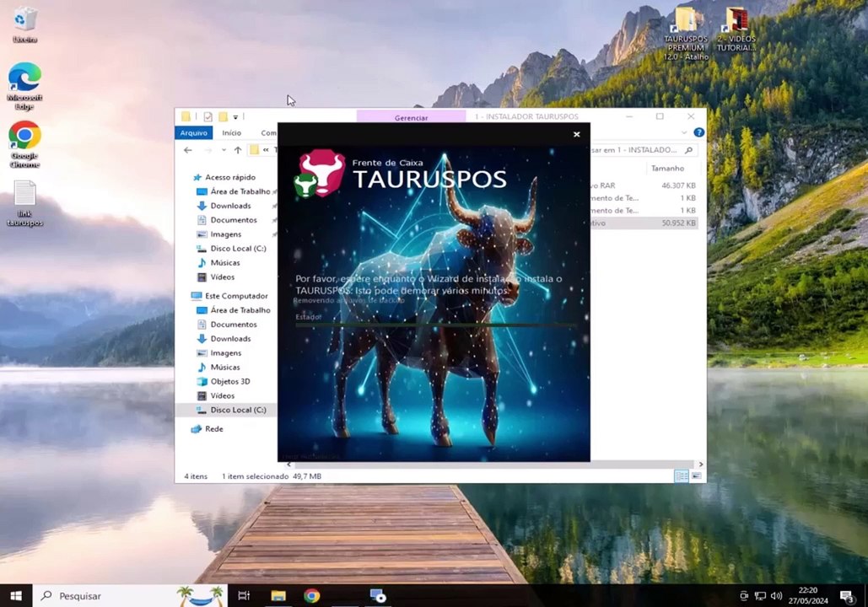Click the TAURUSPOS installer progress bar

435,325
